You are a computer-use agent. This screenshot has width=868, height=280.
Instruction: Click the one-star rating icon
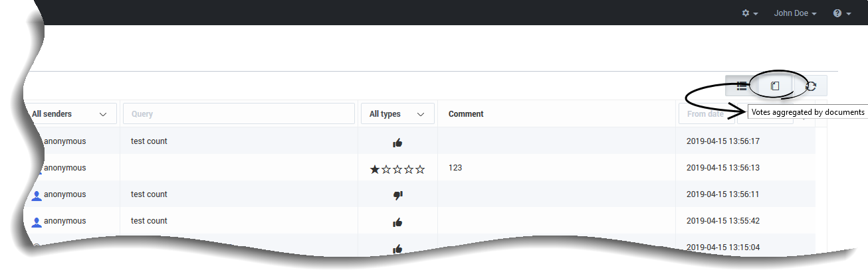pos(375,169)
